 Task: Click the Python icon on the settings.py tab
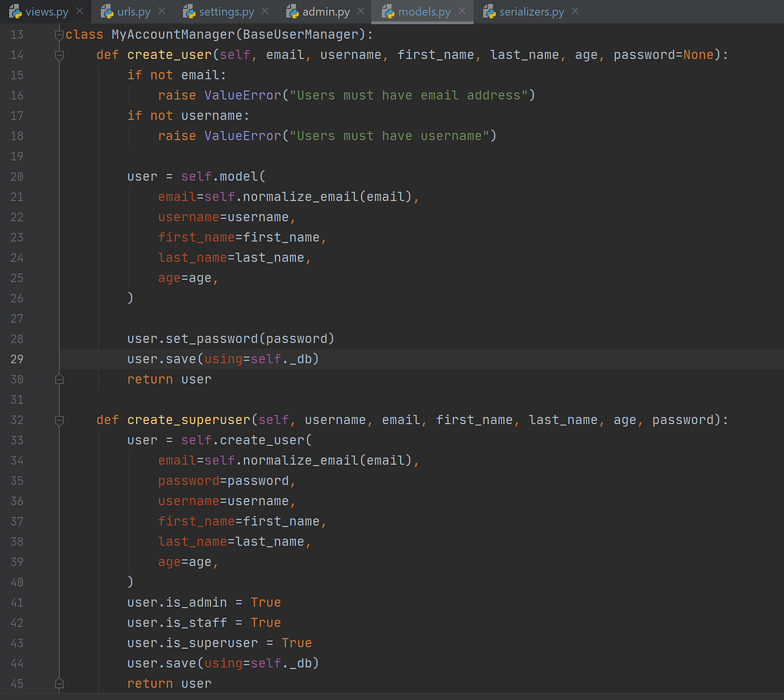[189, 11]
